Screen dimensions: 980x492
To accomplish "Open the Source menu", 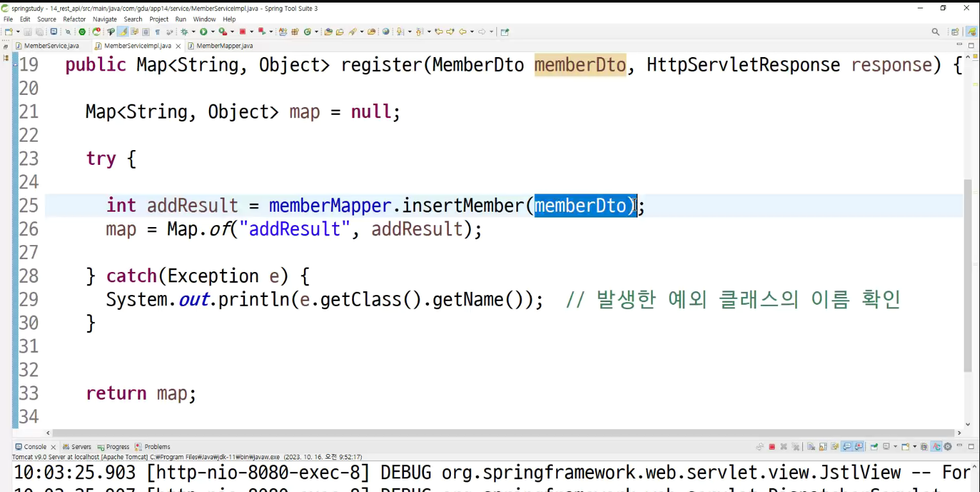I will (47, 19).
